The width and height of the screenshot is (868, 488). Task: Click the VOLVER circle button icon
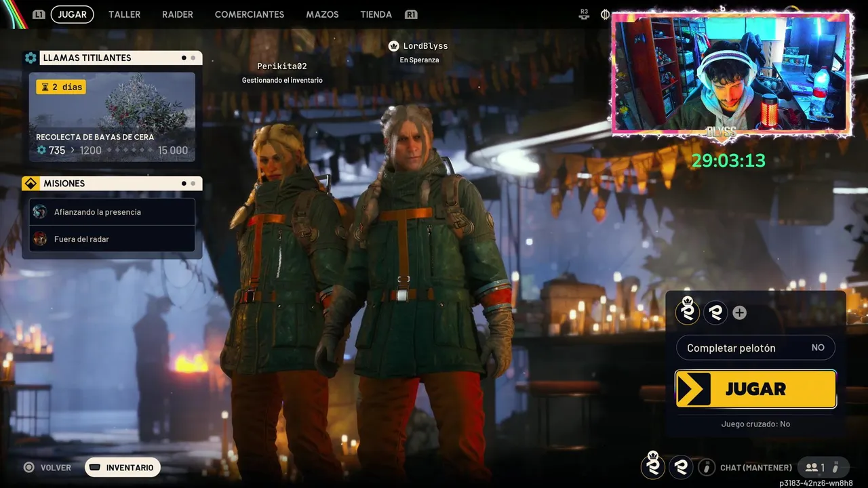28,468
